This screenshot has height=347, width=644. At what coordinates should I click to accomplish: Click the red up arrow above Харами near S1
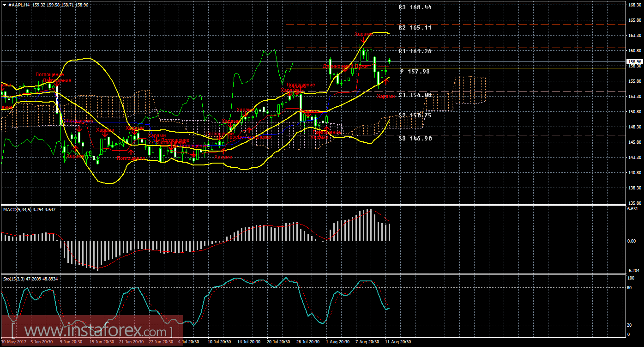point(386,82)
